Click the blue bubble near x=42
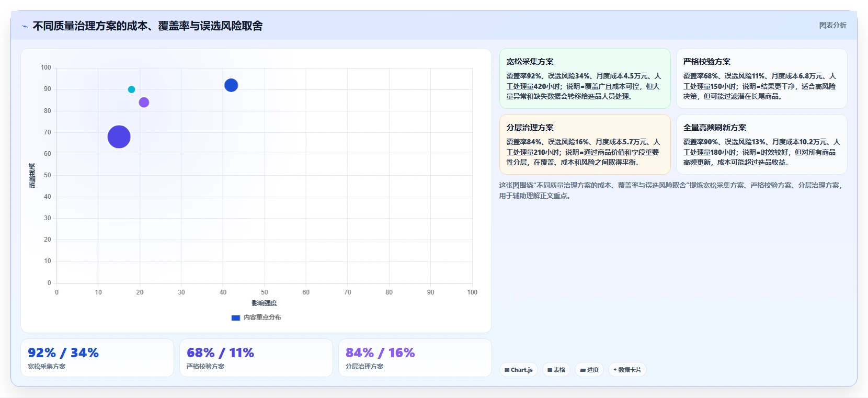Image resolution: width=868 pixels, height=398 pixels. click(231, 85)
